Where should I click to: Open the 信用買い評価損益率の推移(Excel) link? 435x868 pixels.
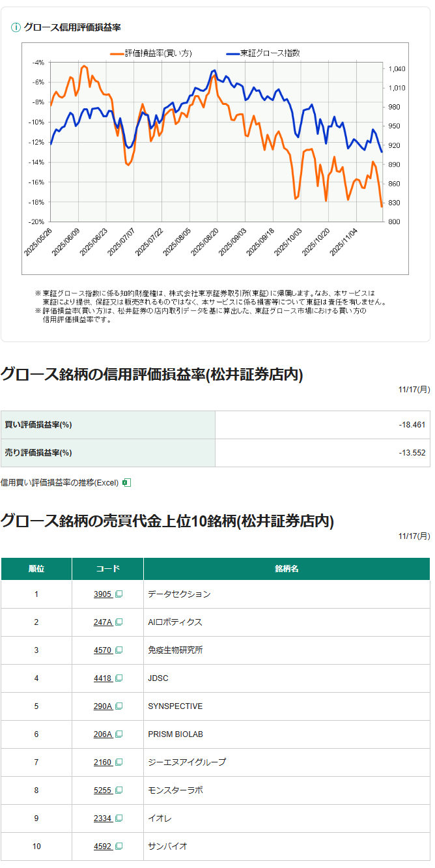pos(59,483)
